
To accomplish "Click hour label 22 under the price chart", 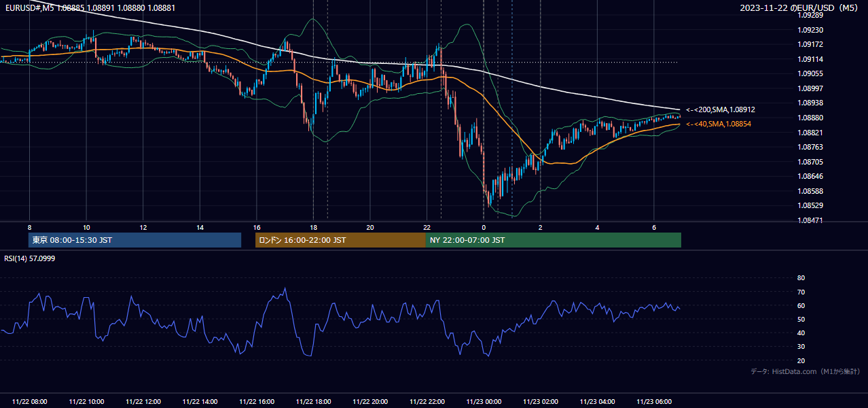I will point(427,227).
